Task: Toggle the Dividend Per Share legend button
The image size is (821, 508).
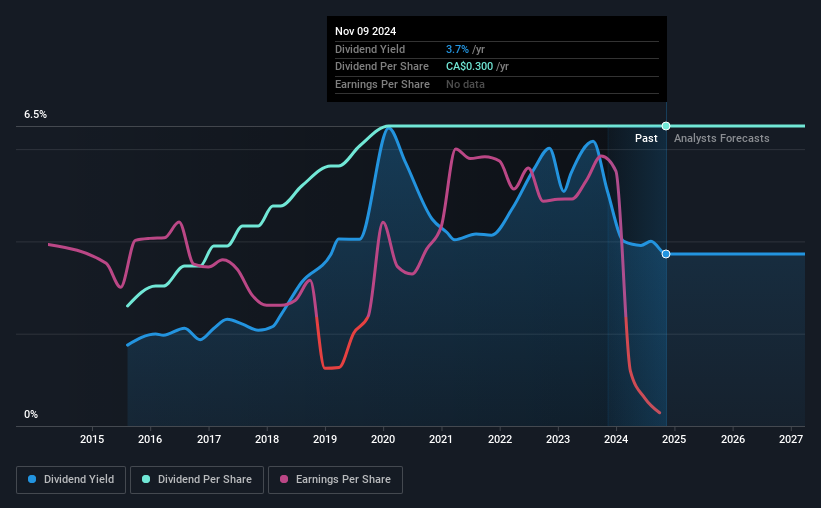Action: pos(197,480)
